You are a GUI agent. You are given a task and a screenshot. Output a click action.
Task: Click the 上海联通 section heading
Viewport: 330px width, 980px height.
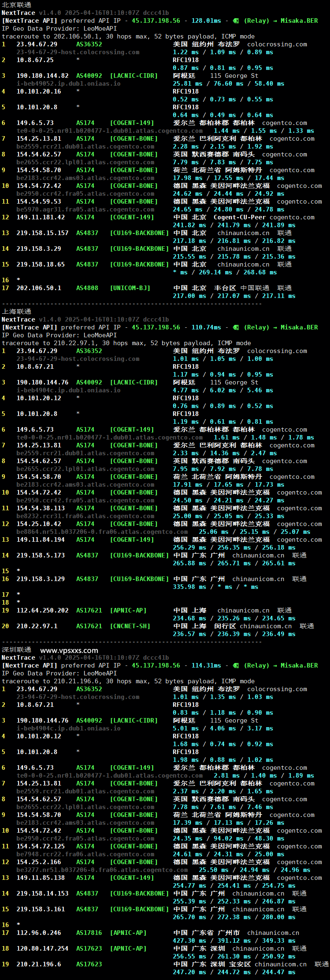tap(17, 312)
